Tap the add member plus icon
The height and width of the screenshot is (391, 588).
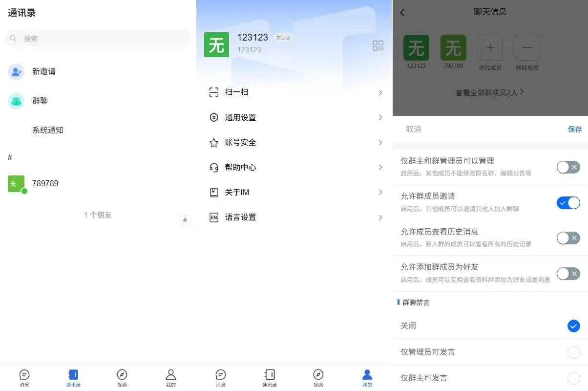tap(490, 48)
